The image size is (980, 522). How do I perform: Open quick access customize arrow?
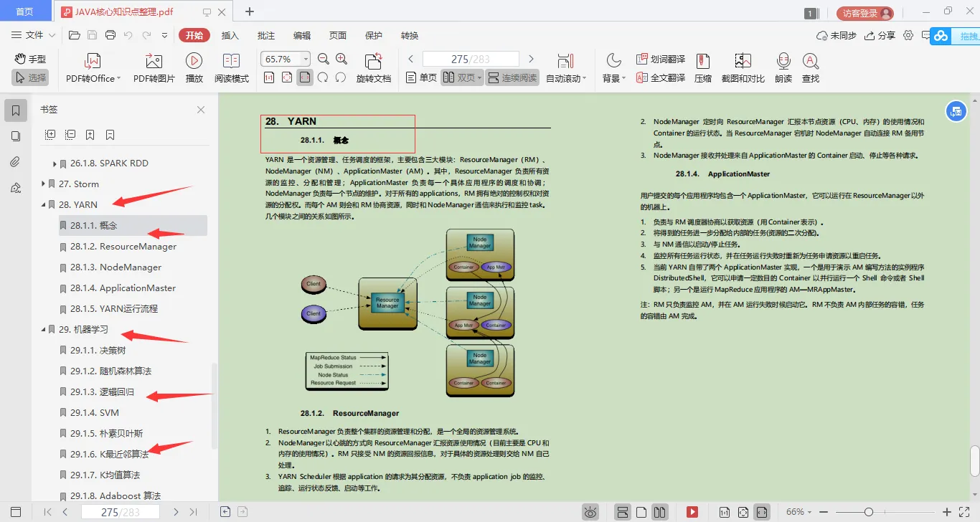pyautogui.click(x=164, y=35)
